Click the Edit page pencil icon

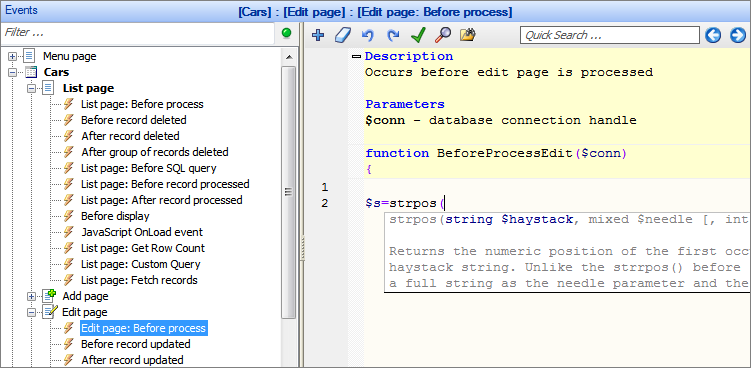click(50, 312)
